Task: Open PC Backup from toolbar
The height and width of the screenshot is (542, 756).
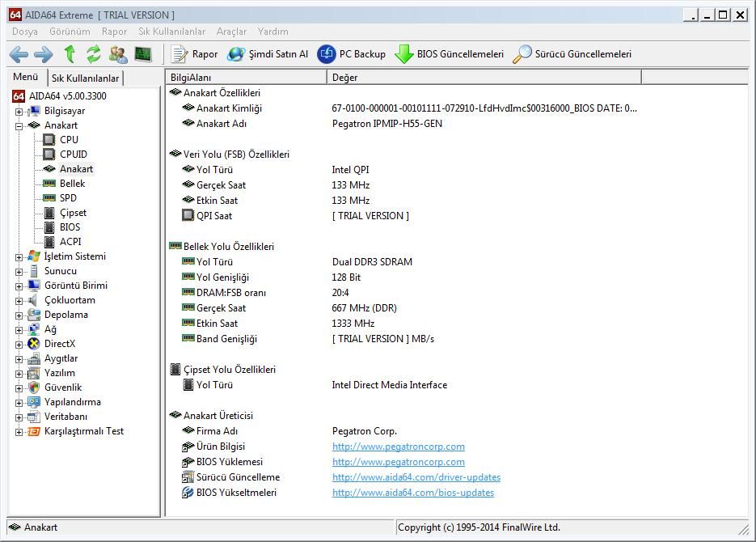Action: (x=352, y=54)
